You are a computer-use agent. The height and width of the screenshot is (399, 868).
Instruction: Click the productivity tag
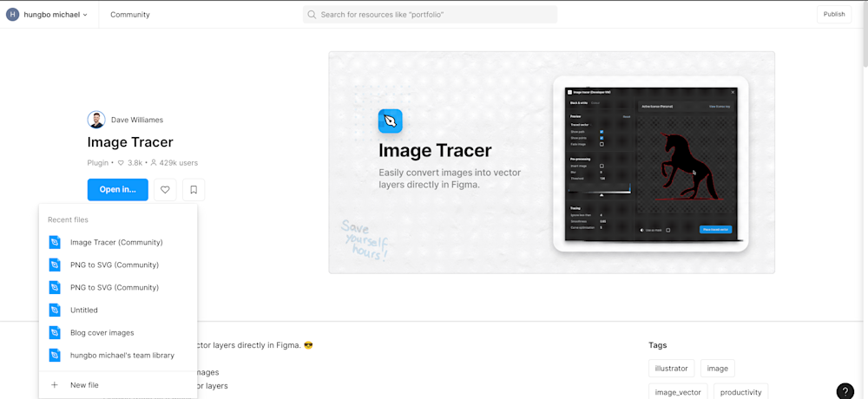[x=740, y=392]
